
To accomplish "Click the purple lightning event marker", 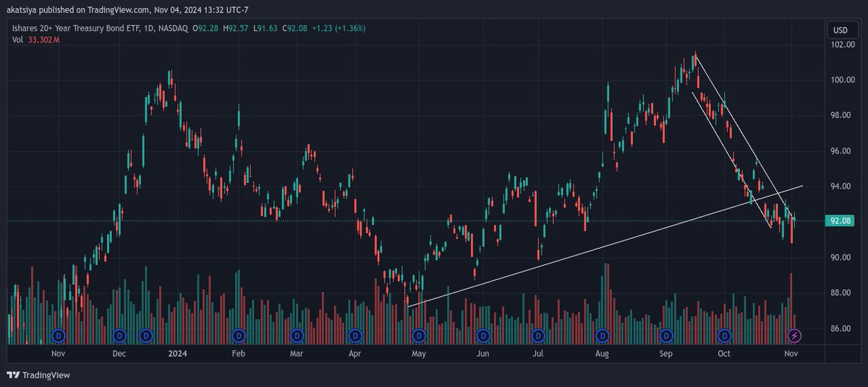I will point(794,336).
